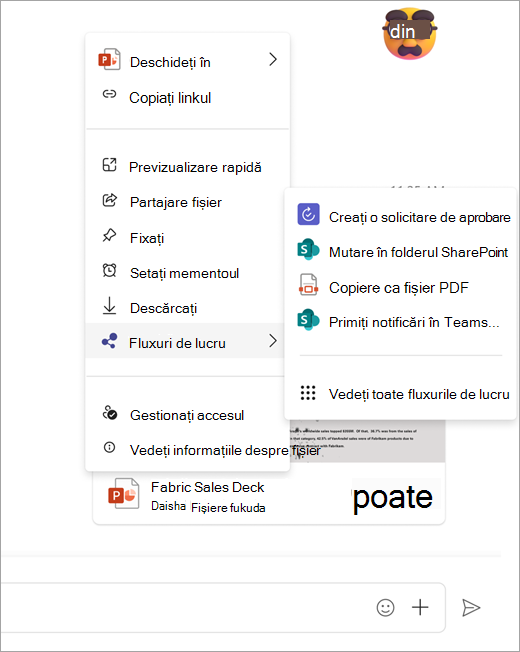The image size is (520, 652).
Task: Click the plus button in message box
Action: click(x=420, y=608)
